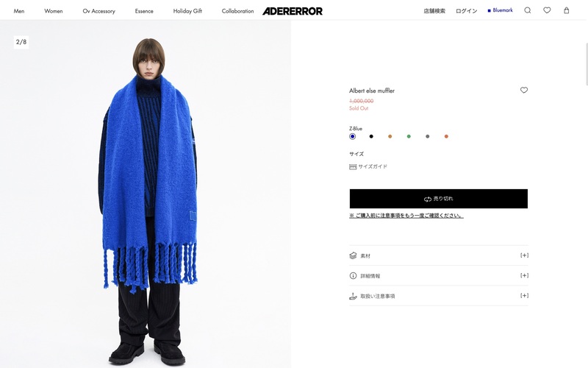Open wishlist heart icon in header

pyautogui.click(x=547, y=10)
